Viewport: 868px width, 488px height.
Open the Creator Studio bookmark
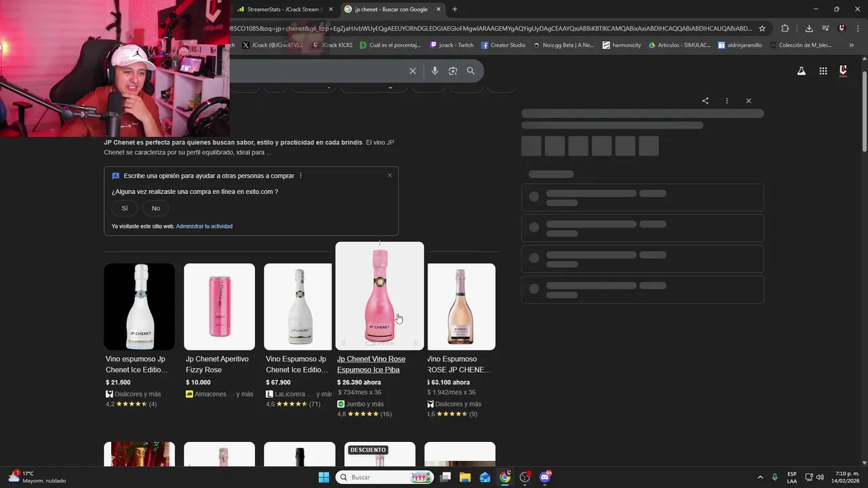pos(503,45)
